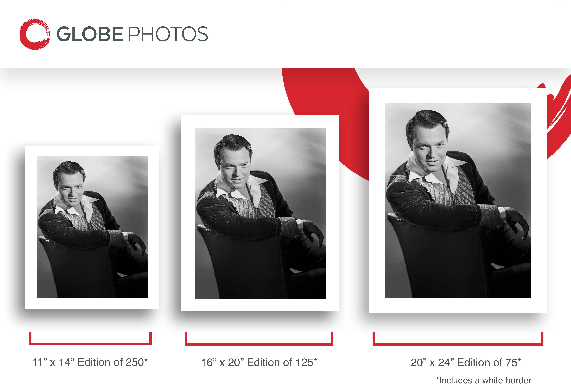The image size is (571, 392).
Task: Click white border of the smallest print
Action: [92, 304]
